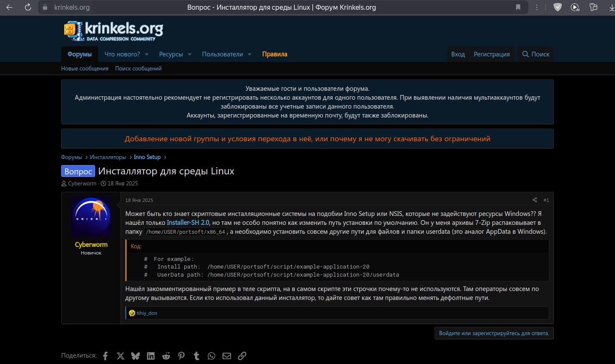
Task: Click the thread start date under the title
Action: pos(123,184)
